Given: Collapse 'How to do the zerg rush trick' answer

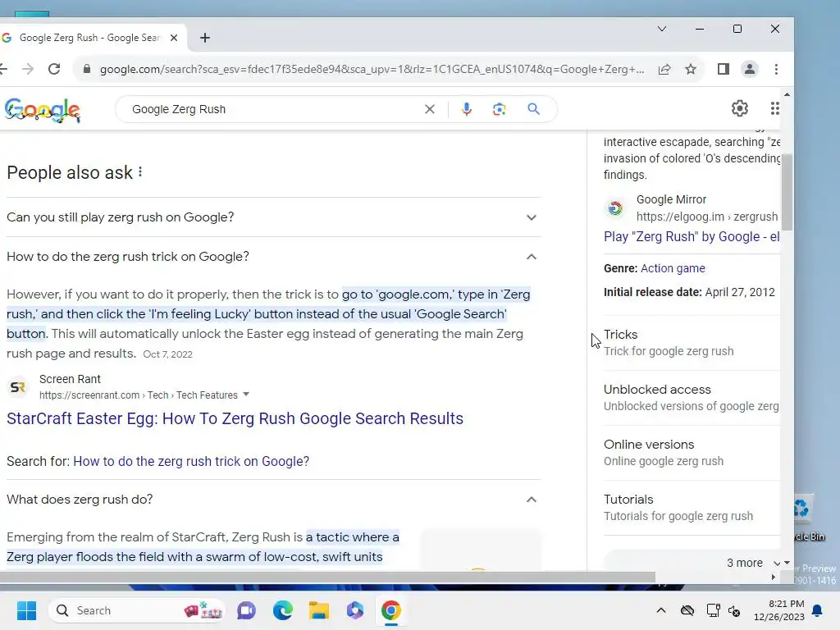Looking at the screenshot, I should click(274, 257).
